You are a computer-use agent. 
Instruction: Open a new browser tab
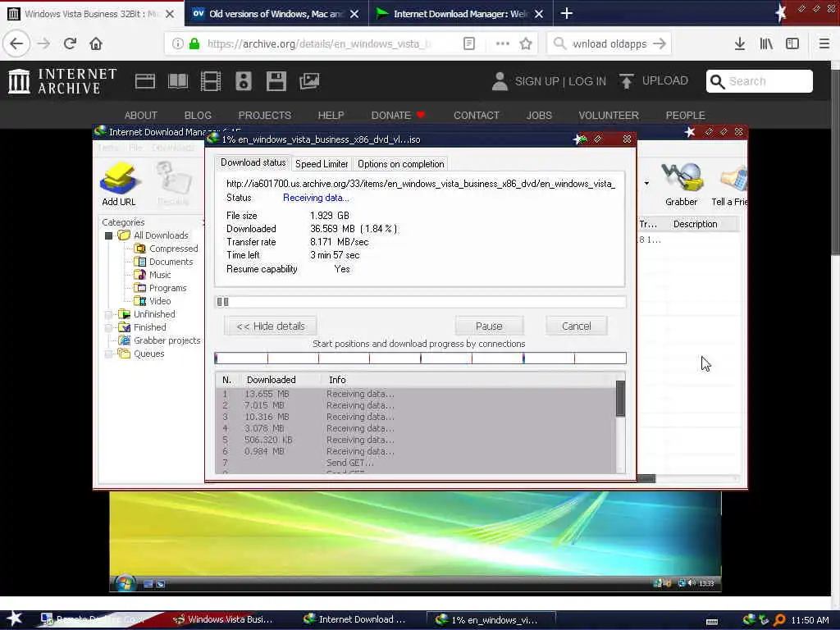click(x=567, y=13)
